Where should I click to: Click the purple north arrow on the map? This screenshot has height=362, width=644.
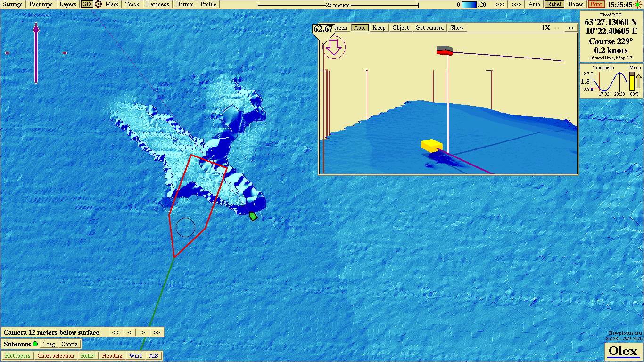[36, 53]
